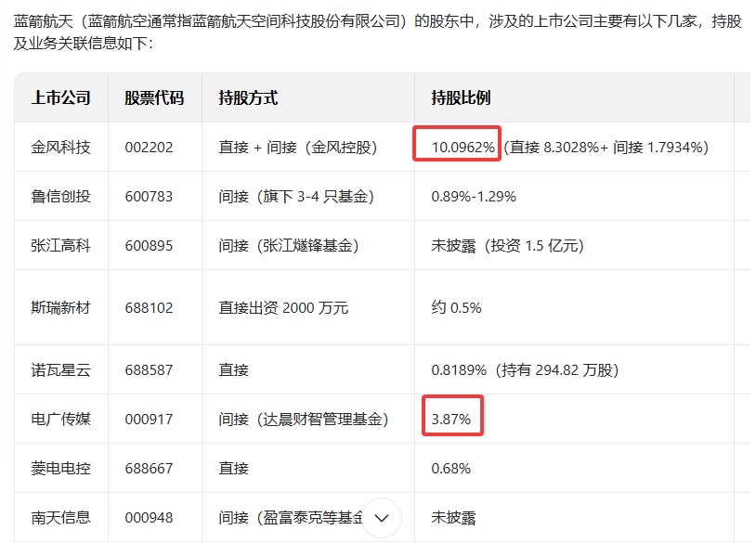Select the 上市公司 column header
This screenshot has height=543, width=756.
pyautogui.click(x=60, y=97)
